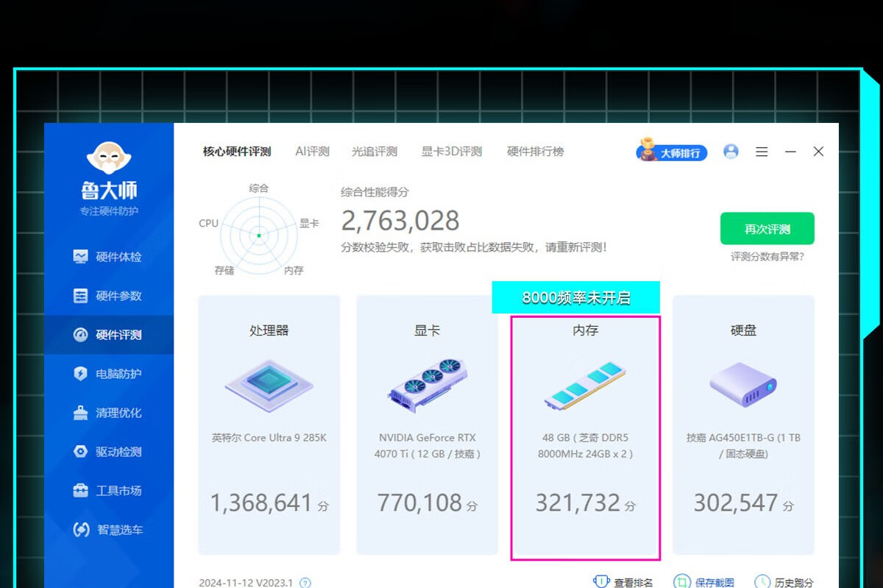
Task: Open 驱动检测 in the sidebar
Action: click(107, 452)
